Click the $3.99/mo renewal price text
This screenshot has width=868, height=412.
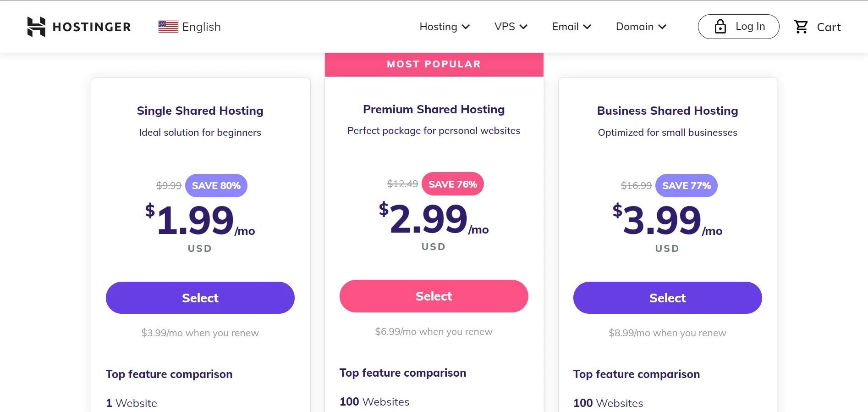coord(200,333)
